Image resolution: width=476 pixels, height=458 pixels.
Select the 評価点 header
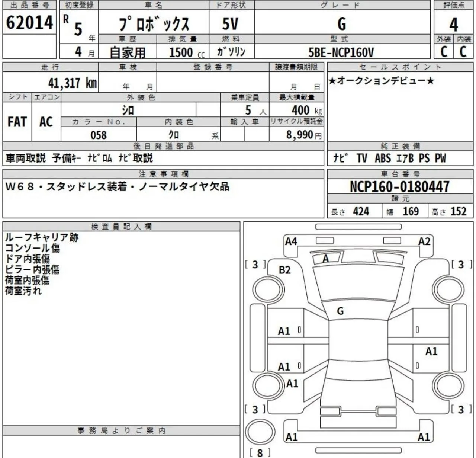point(454,5)
